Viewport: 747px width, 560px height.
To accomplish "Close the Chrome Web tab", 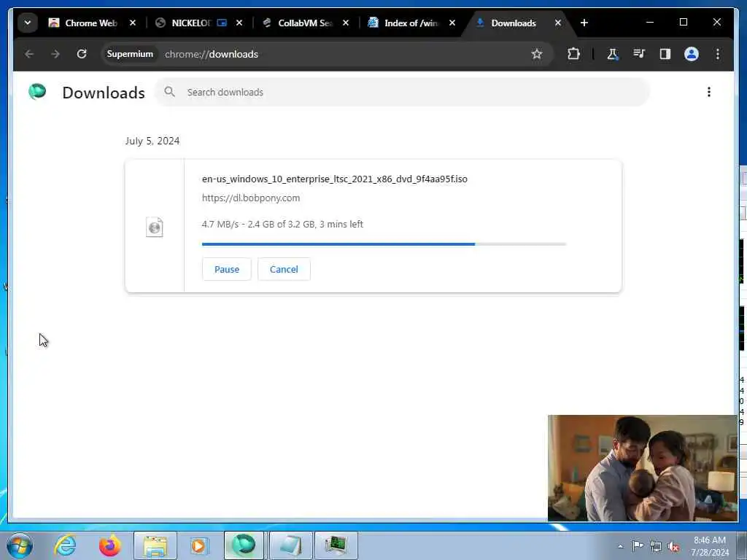I will 133,23.
